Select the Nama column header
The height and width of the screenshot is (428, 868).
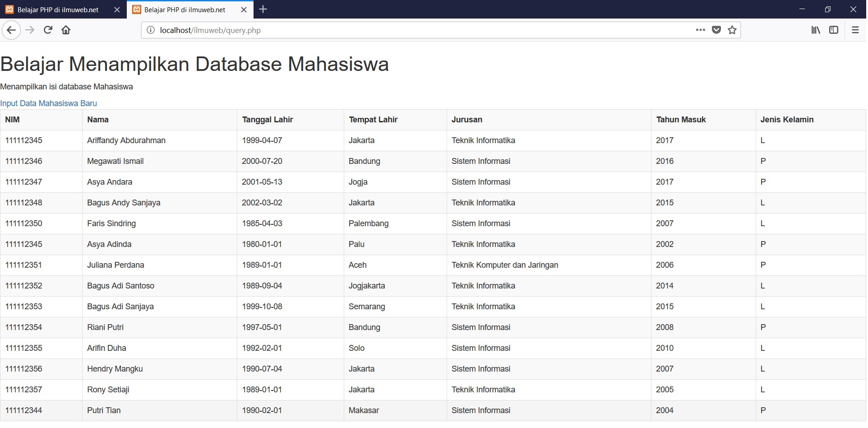(x=98, y=120)
